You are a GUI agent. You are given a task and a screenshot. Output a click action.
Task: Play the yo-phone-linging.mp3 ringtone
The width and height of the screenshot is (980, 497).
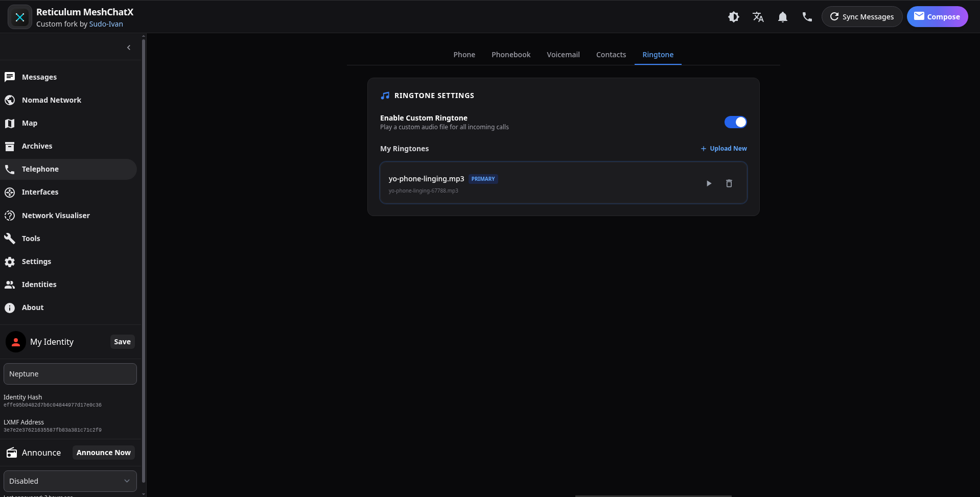click(709, 183)
